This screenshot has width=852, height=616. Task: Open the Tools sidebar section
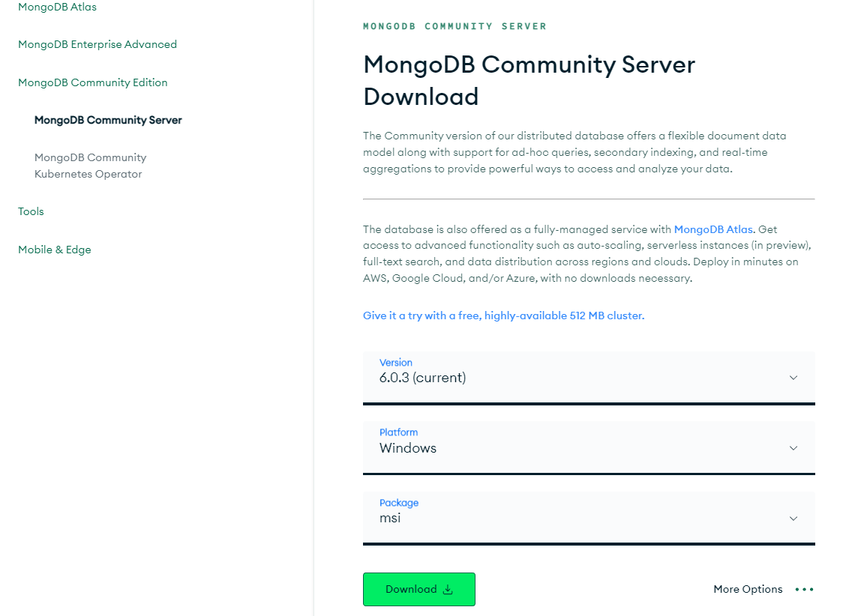pos(31,211)
